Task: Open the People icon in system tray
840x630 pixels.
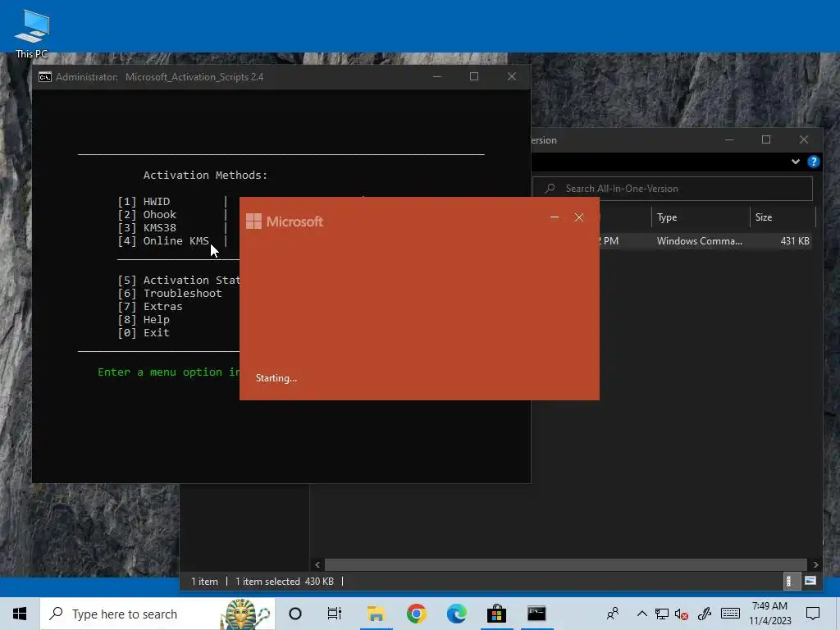Action: click(x=613, y=614)
